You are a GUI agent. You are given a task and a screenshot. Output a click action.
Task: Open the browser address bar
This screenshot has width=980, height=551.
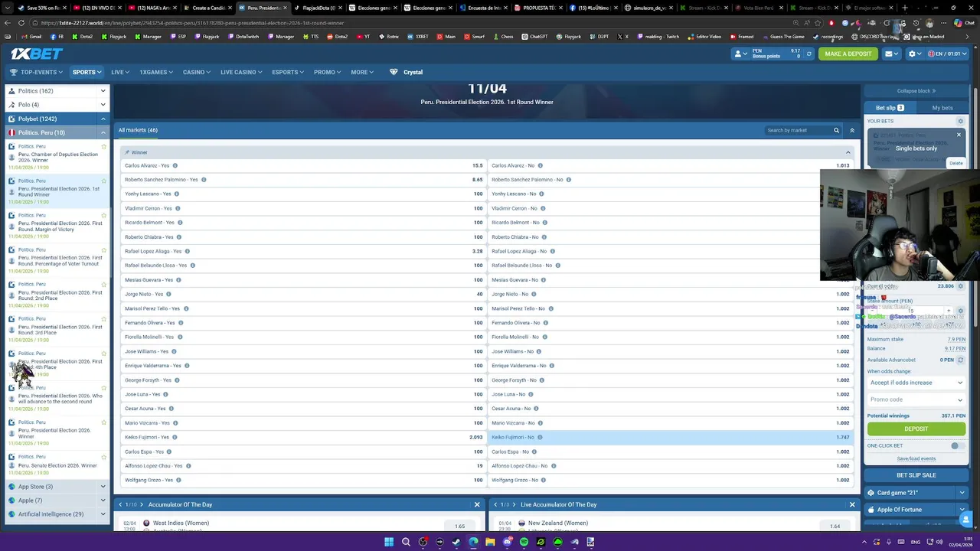(x=413, y=23)
